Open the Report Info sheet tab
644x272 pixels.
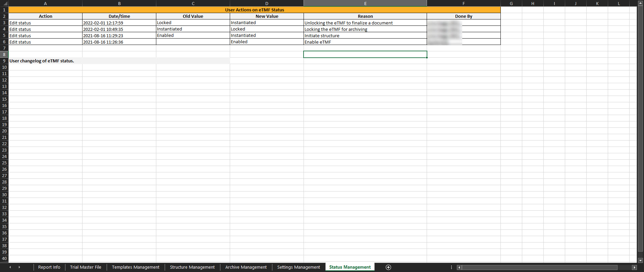(x=49, y=267)
